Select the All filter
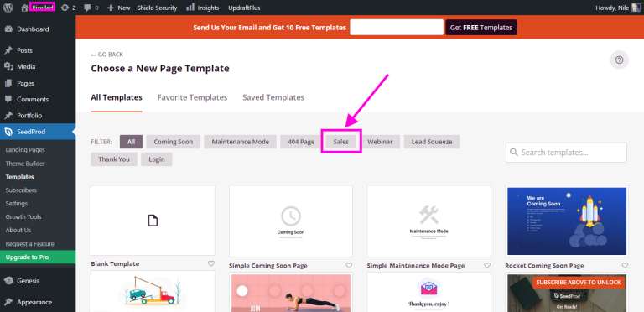This screenshot has height=312, width=644. click(x=131, y=142)
